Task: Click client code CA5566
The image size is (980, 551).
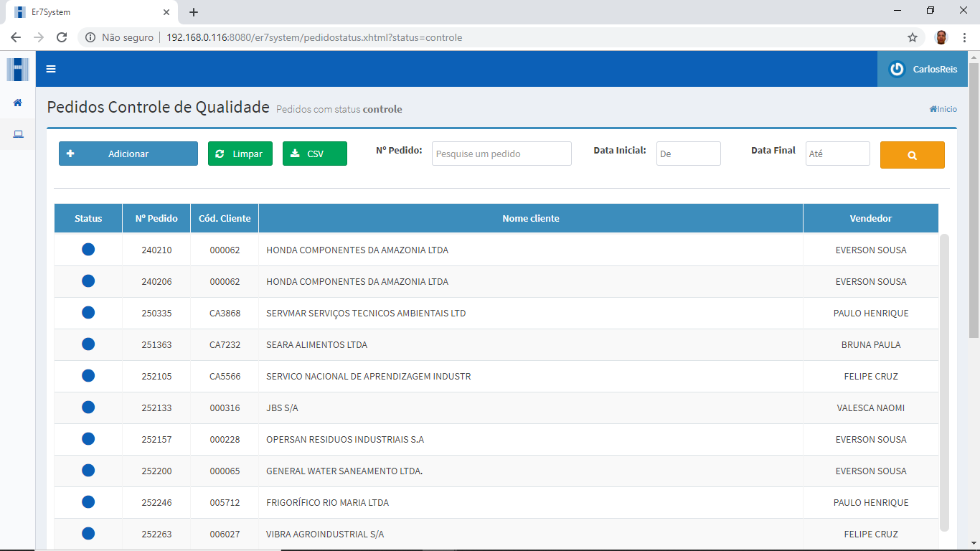Action: click(225, 377)
